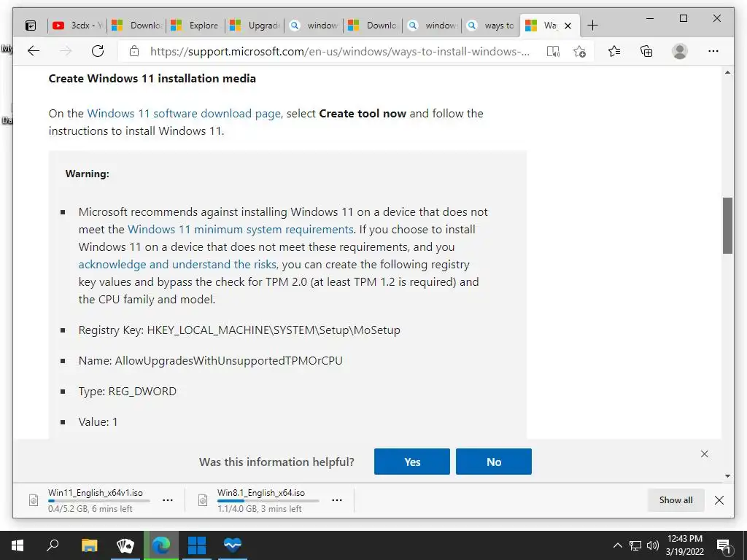
Task: Click the Create Windows 11 installation media heading
Action: pyautogui.click(x=152, y=79)
